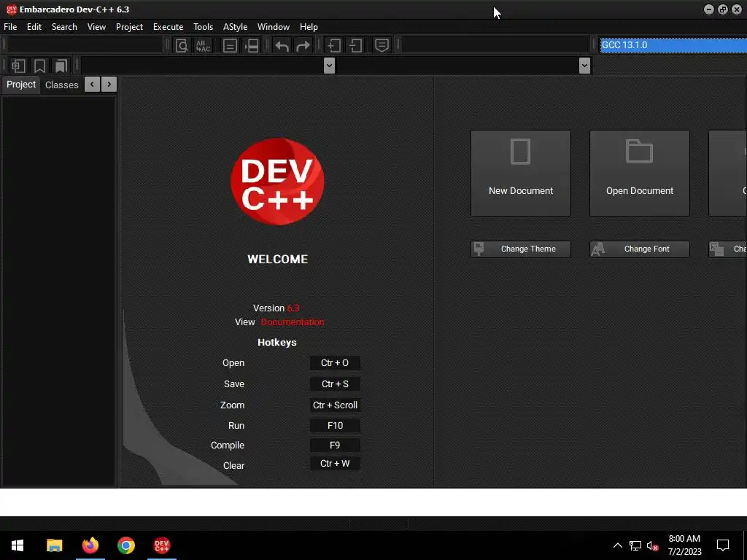This screenshot has width=747, height=560.
Task: Open the notification center icon
Action: 723,545
